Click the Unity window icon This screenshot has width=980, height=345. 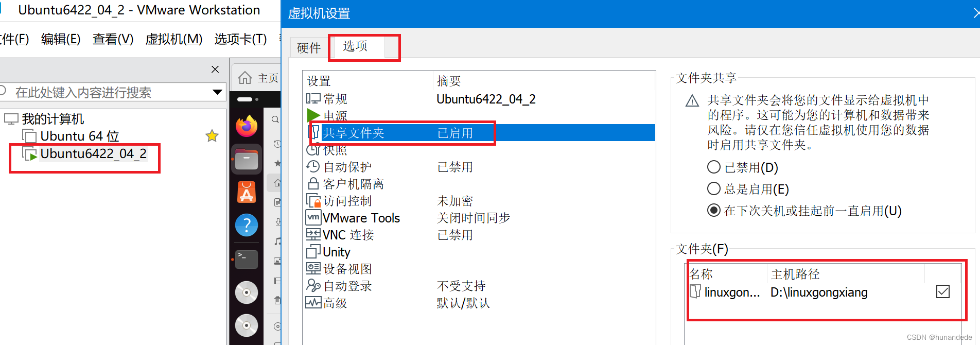313,251
